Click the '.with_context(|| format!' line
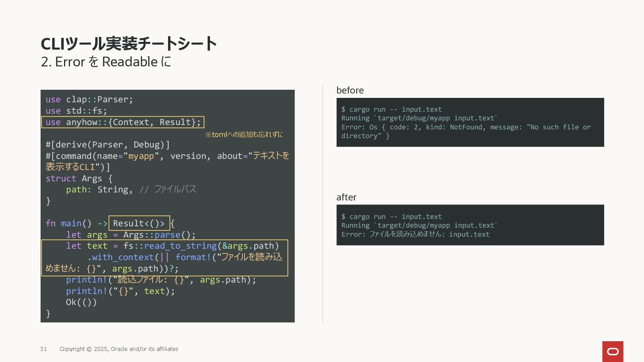 (184, 257)
